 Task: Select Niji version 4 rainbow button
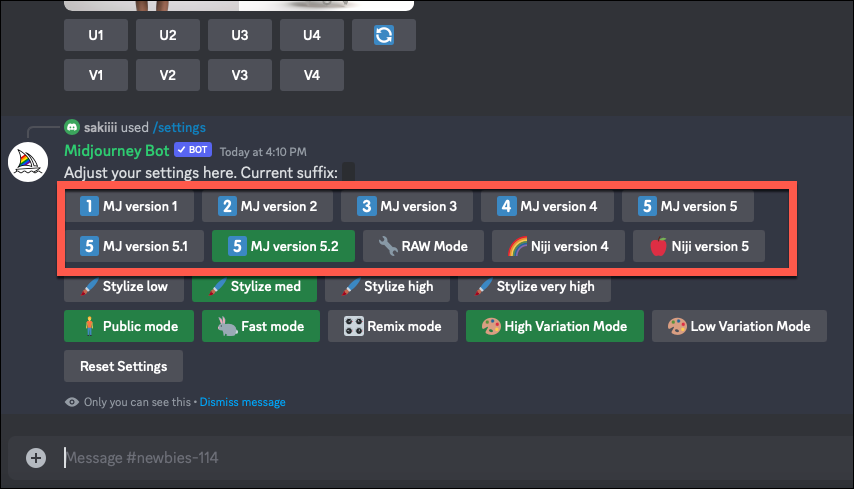[558, 246]
